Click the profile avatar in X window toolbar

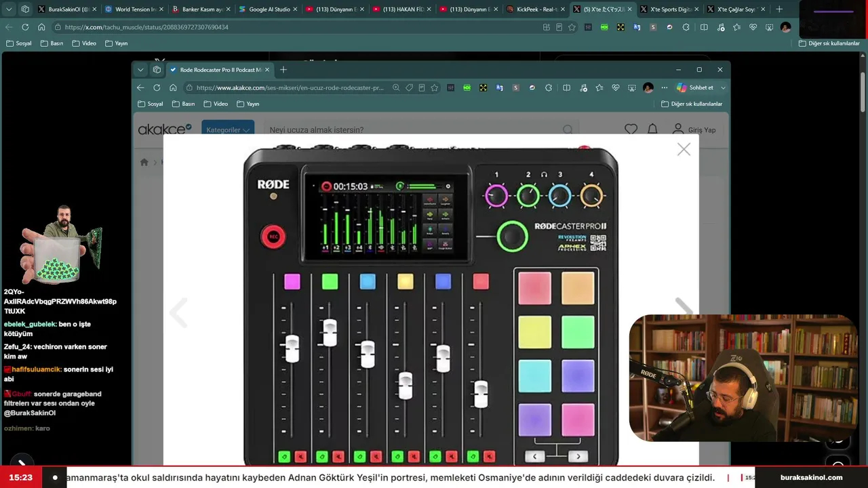[785, 27]
